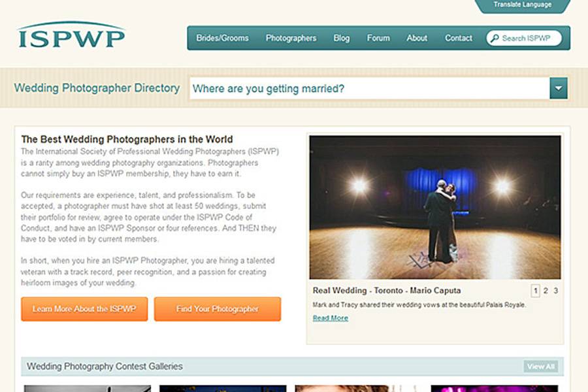
Task: Focus the Search ISPWP field
Action: (x=524, y=39)
